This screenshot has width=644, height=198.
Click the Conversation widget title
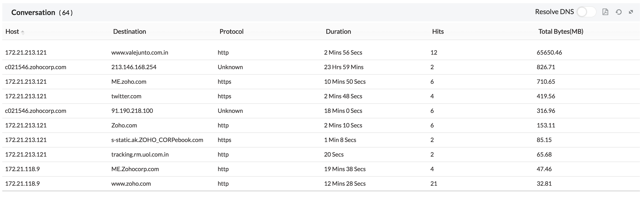33,13
